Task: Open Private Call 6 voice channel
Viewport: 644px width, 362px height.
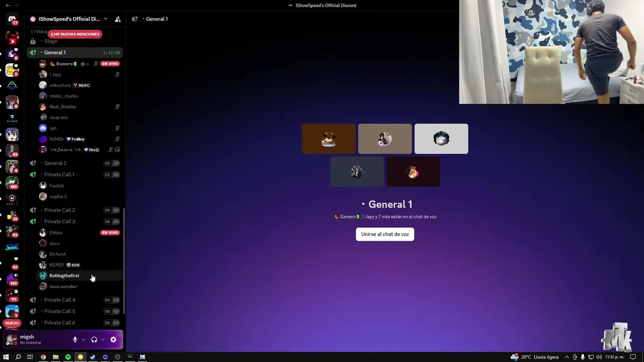Action: coord(74,322)
